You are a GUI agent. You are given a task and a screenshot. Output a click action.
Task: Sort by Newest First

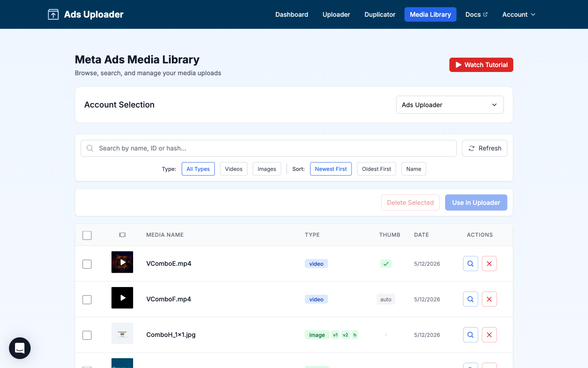point(331,169)
